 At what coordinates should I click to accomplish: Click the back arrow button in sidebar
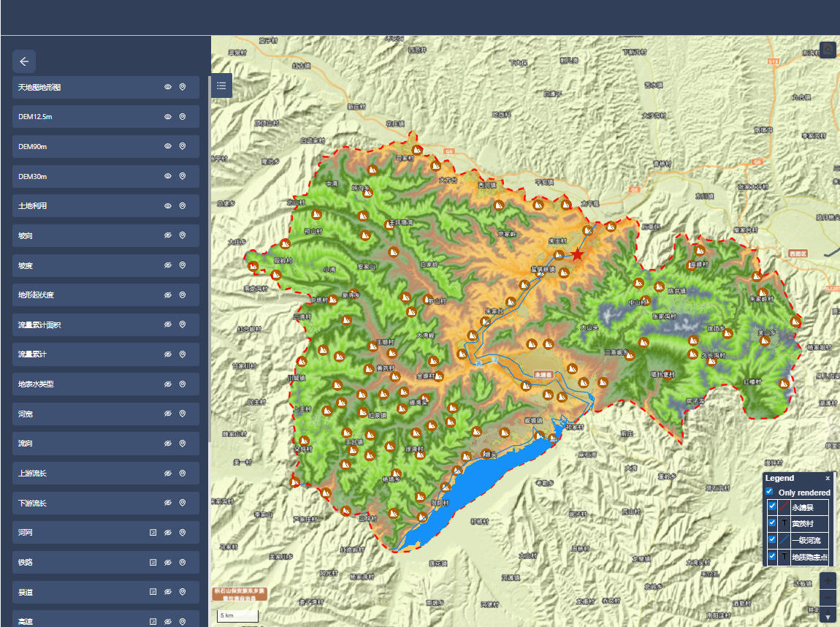pyautogui.click(x=24, y=61)
